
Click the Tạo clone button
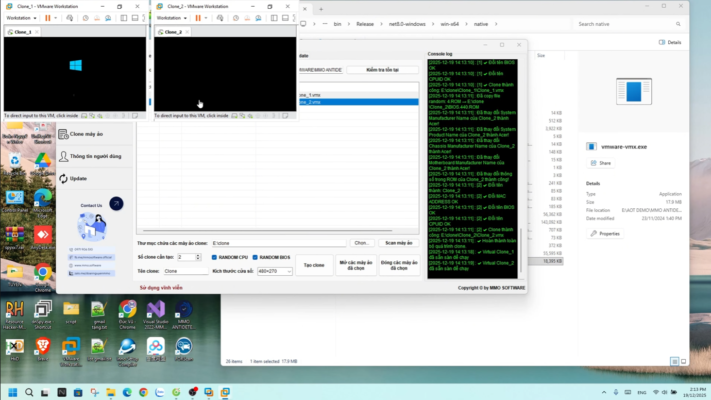[314, 265]
